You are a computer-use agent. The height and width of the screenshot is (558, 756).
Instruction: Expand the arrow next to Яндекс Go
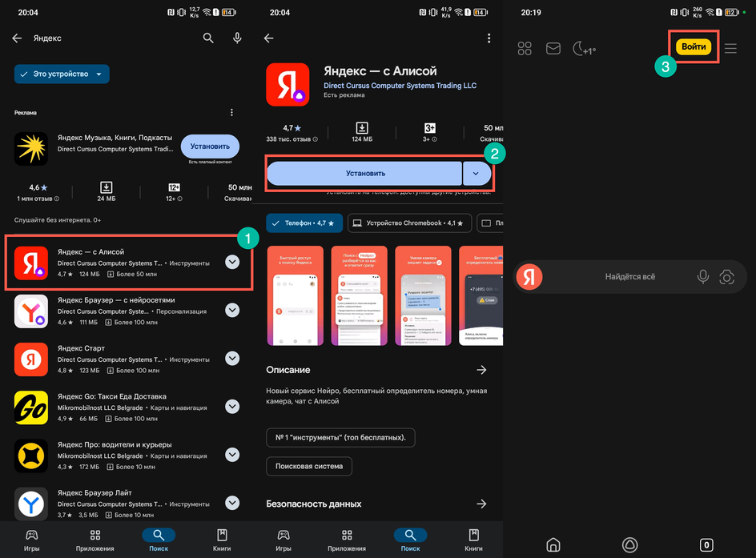(x=232, y=407)
